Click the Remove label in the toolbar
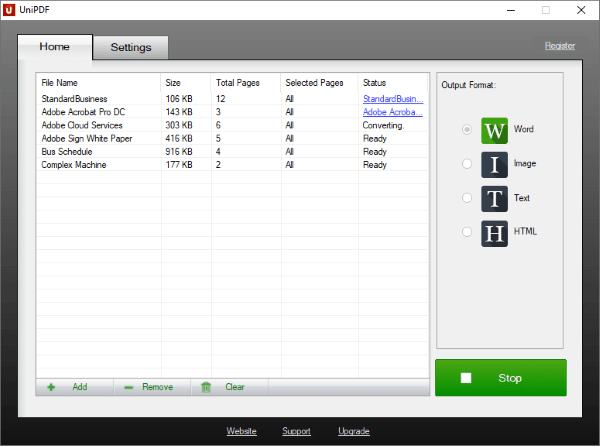The width and height of the screenshot is (600, 446). point(157,387)
